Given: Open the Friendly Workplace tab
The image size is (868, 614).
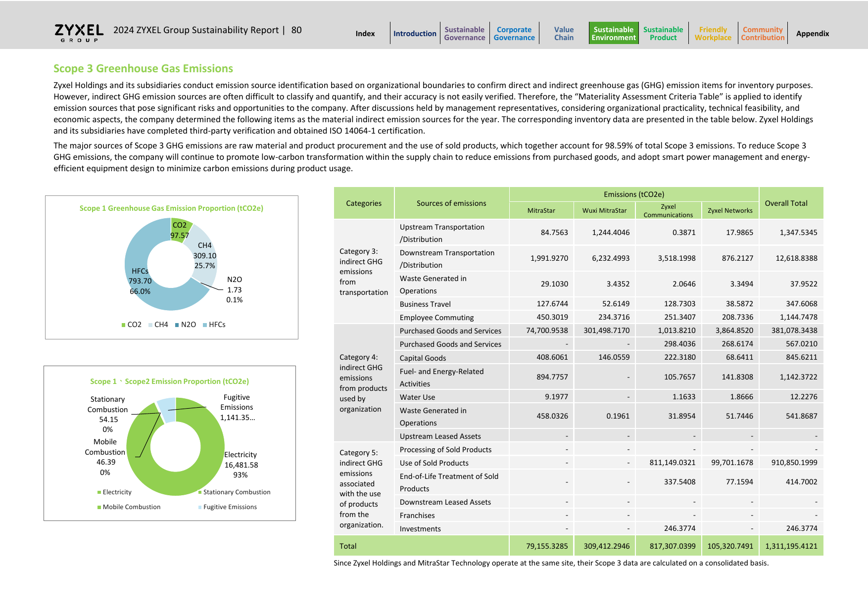Looking at the screenshot, I should point(713,34).
